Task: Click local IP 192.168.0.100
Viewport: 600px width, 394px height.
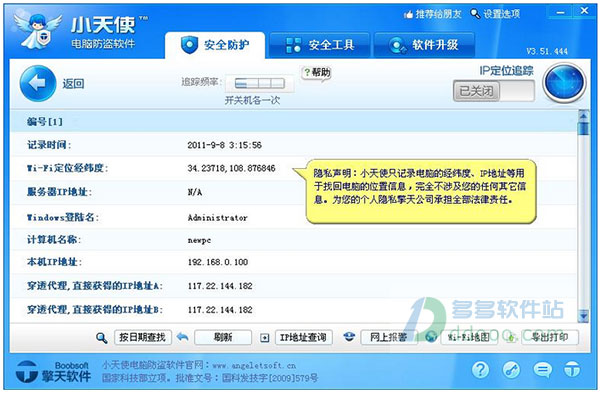Action: pyautogui.click(x=218, y=262)
